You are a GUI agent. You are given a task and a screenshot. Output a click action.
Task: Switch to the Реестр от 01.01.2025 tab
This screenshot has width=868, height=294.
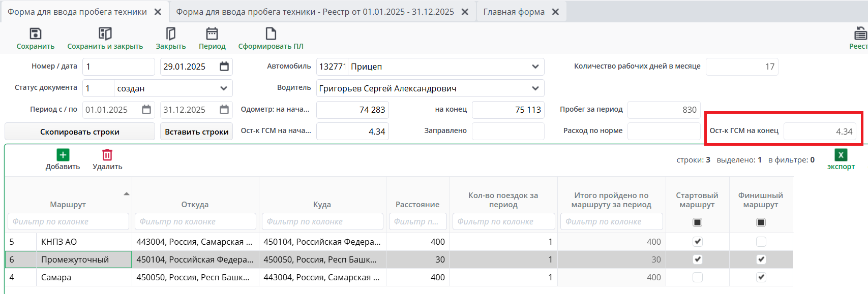pyautogui.click(x=315, y=12)
